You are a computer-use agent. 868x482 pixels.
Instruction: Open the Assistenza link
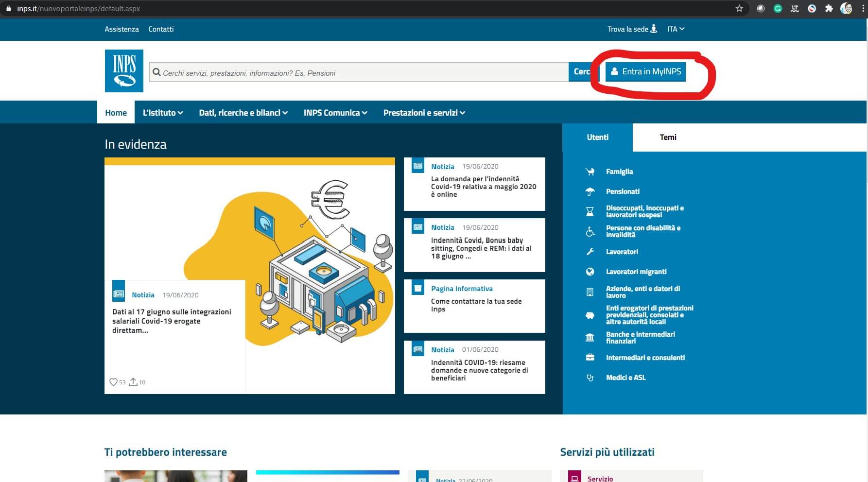click(x=122, y=29)
